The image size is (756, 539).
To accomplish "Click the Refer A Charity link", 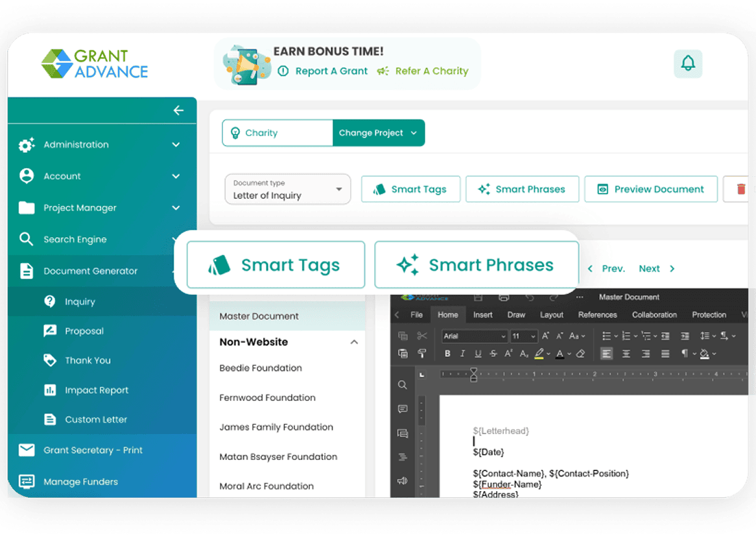I will [423, 71].
